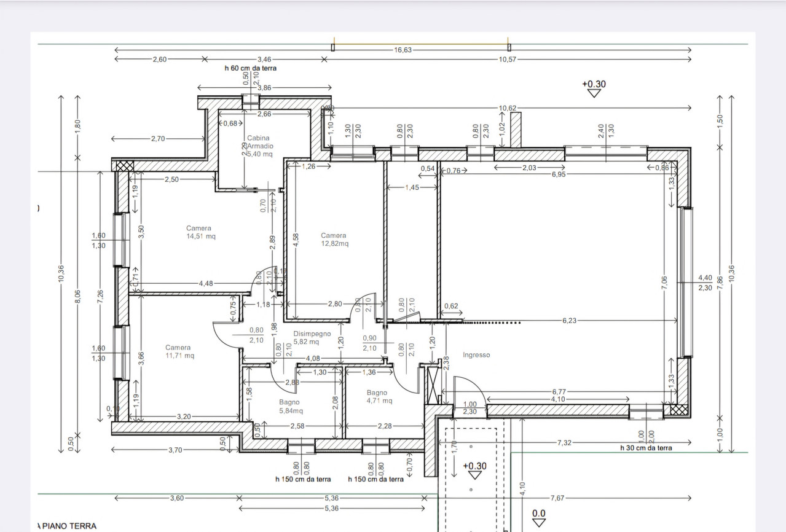The image size is (786, 532).
Task: Select the vertical '8,06' dimension
Action: (x=77, y=297)
